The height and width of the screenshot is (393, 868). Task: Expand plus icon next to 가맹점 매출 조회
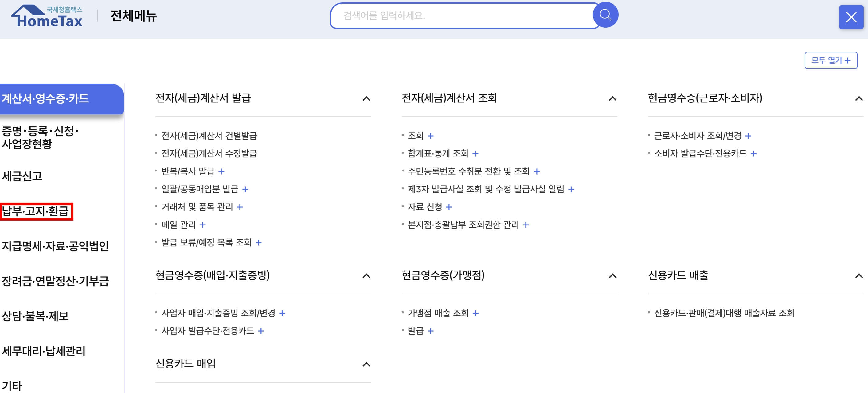475,313
